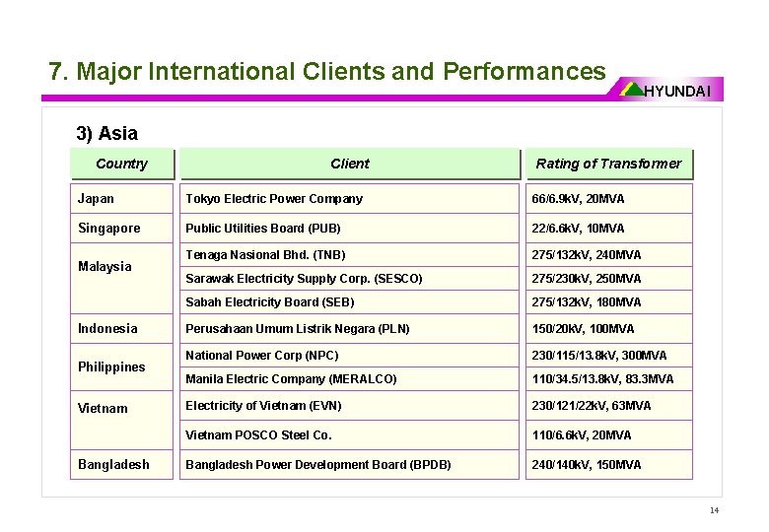Click 'Tenaga Nasional Bhd. (TNB)' cell
Image resolution: width=769 pixels, height=532 pixels.
click(349, 255)
